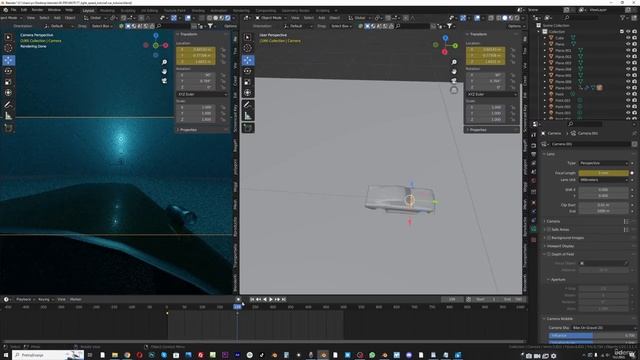Image resolution: width=640 pixels, height=360 pixels.
Task: Switch to the Modeling workspace tab
Action: (107, 11)
